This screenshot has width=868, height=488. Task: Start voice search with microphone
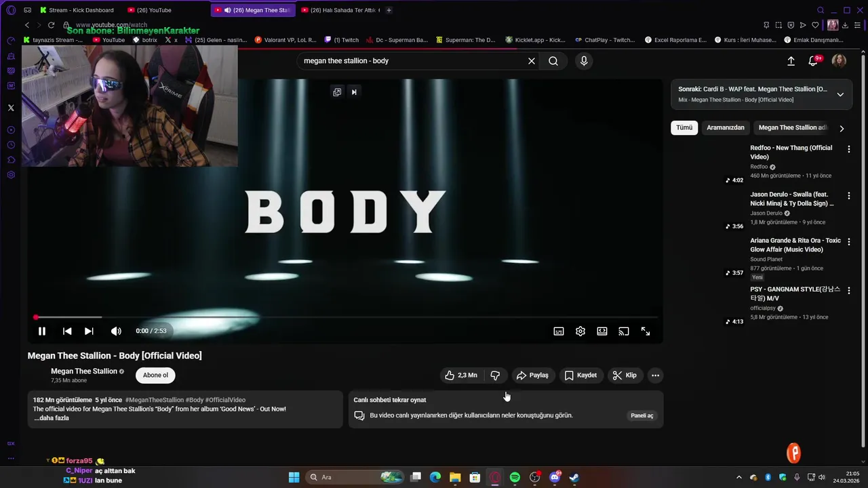pyautogui.click(x=584, y=61)
